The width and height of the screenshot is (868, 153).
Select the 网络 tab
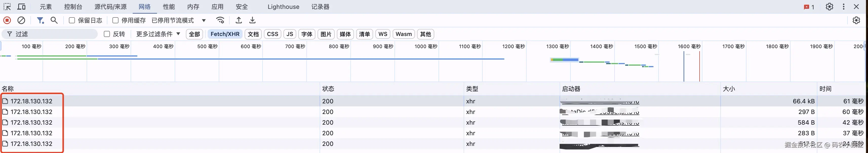tap(145, 7)
